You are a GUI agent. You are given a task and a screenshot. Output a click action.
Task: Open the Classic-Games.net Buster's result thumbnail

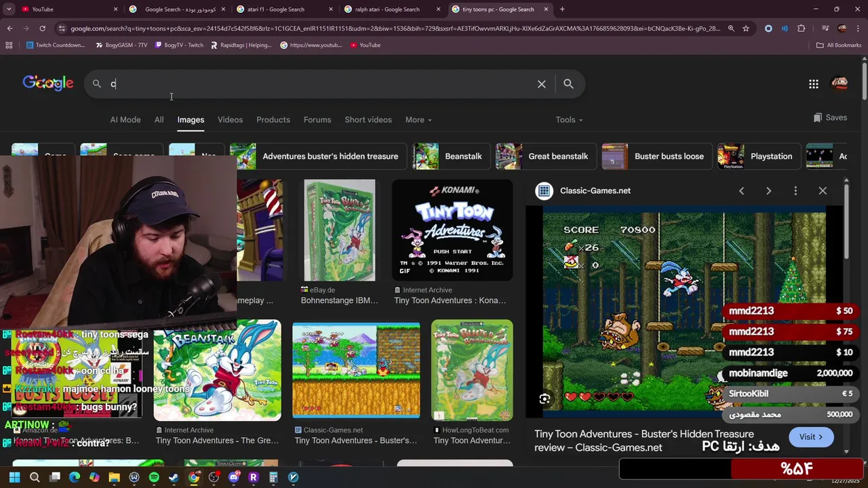(356, 370)
